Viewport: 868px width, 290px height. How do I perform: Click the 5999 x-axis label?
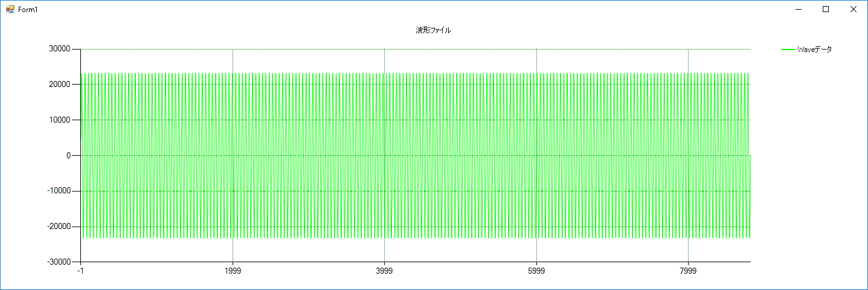pyautogui.click(x=536, y=271)
